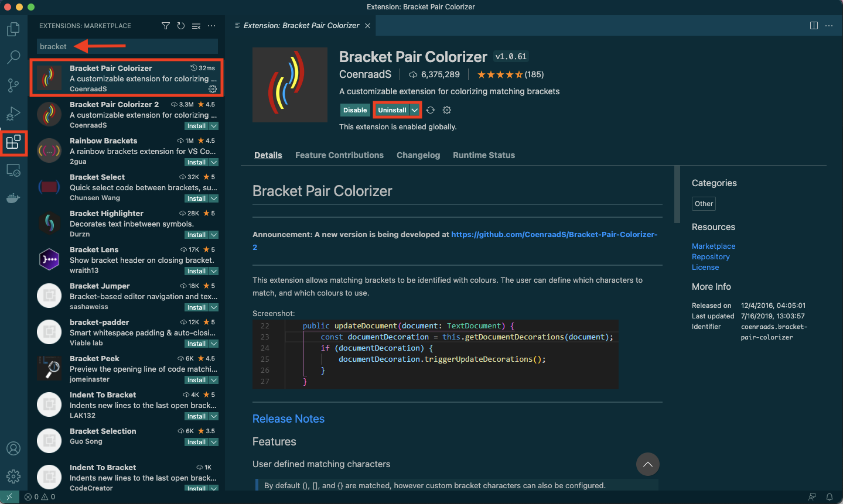The height and width of the screenshot is (504, 843).
Task: Open the Manage gear in activity bar
Action: [13, 476]
